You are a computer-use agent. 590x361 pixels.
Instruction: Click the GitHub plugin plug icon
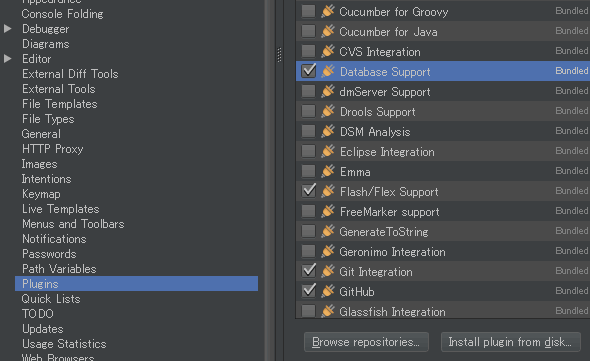pyautogui.click(x=328, y=291)
